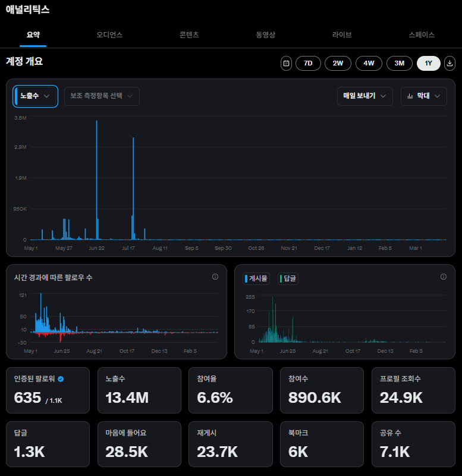Switch to the 동영상 tab

[265, 35]
